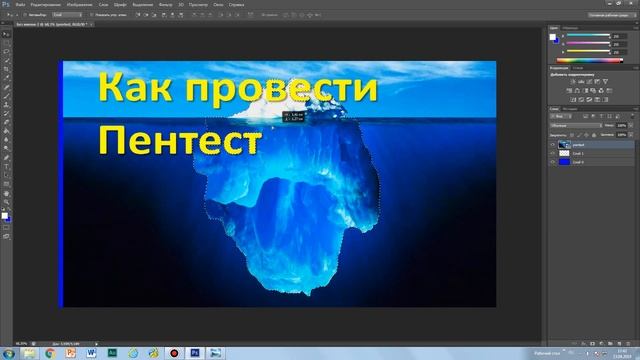The width and height of the screenshot is (640, 360).
Task: Click the layer opacity value field
Action: 622,126
